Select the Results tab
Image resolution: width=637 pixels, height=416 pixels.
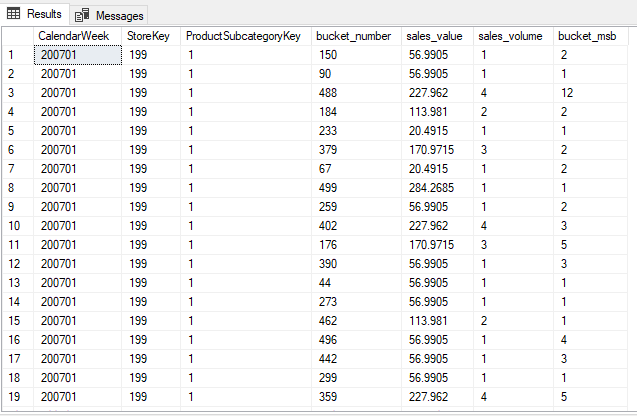tap(35, 14)
